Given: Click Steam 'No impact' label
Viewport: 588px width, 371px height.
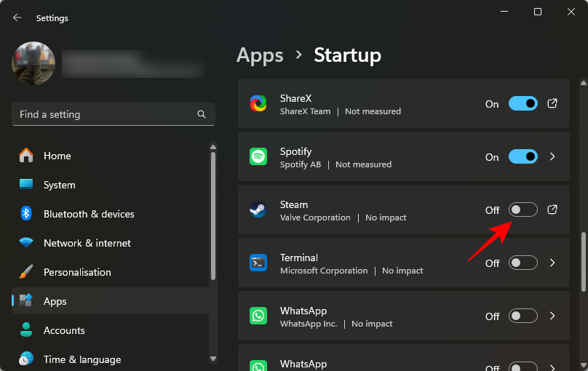Looking at the screenshot, I should tap(386, 218).
